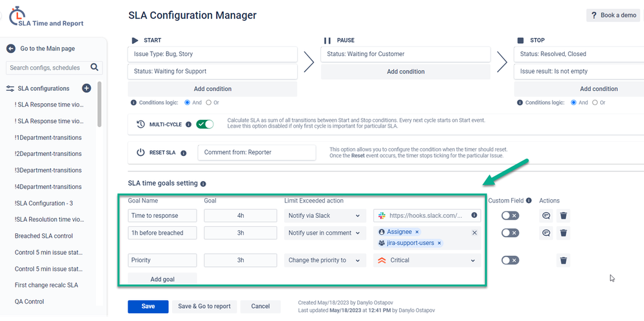Screen dimensions: 644x321
Task: Open the First change recalc SLA configuration
Action: 46,286
